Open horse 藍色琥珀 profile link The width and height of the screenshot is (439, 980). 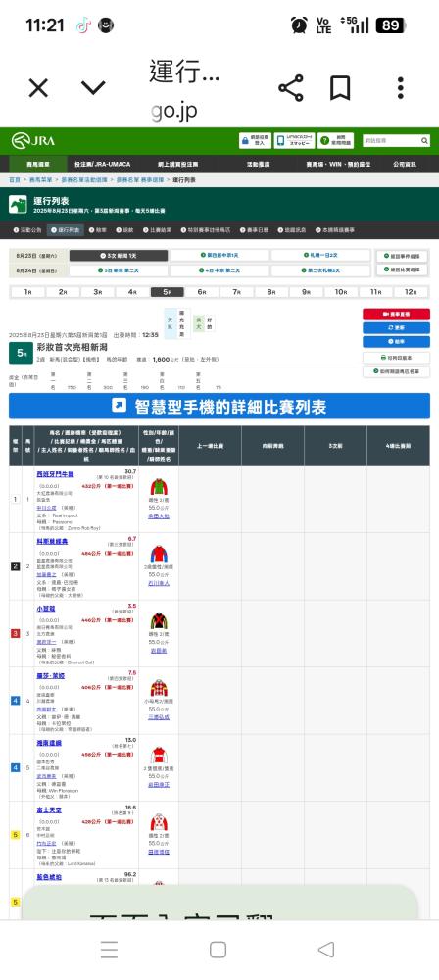[49, 877]
